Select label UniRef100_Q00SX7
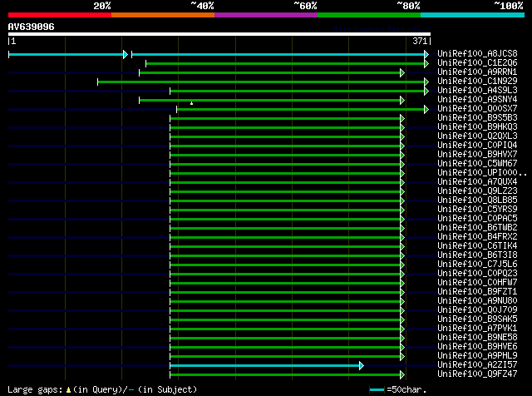 (x=477, y=109)
